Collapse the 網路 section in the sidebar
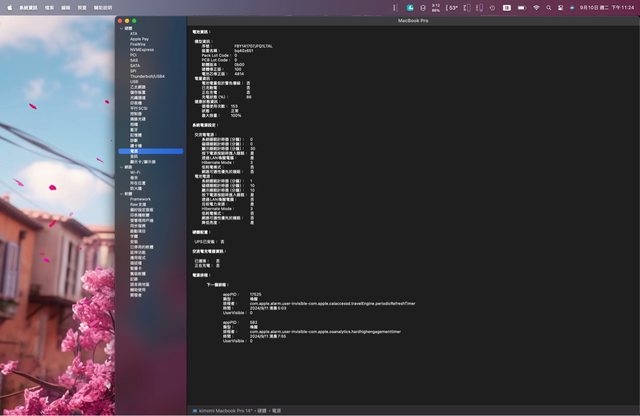The width and height of the screenshot is (640, 416). point(121,167)
